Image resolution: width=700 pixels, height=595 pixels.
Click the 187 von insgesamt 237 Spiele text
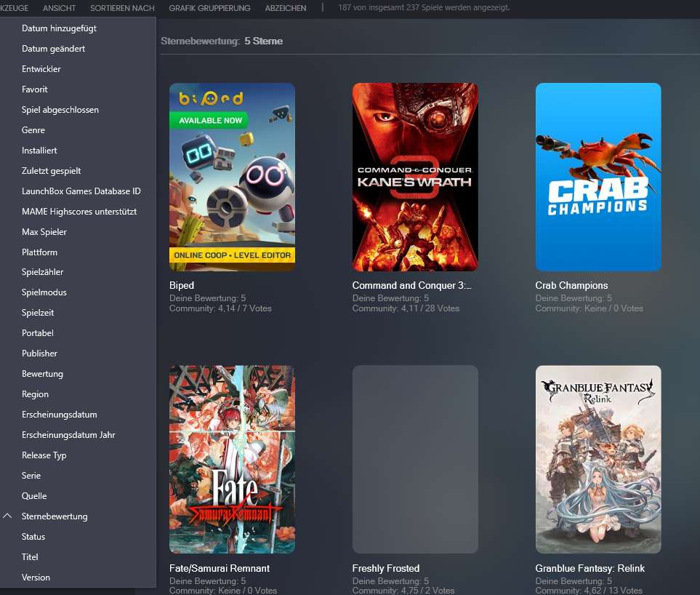(x=424, y=7)
